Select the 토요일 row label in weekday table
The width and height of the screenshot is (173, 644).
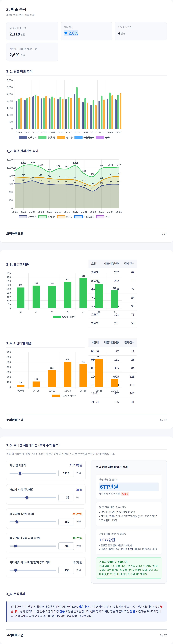pos(95,314)
